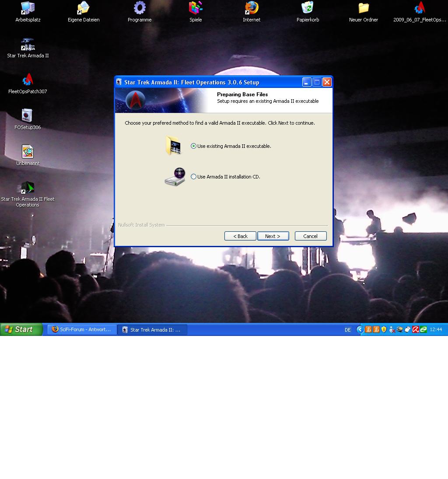Select 'Use Armada II installation CD' option
The height and width of the screenshot is (479, 448).
click(194, 177)
